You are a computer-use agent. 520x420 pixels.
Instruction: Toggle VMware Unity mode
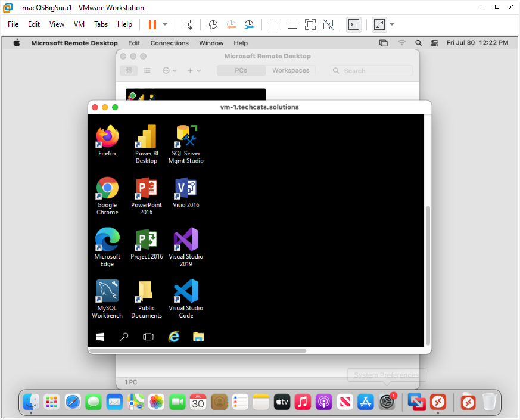(x=328, y=24)
